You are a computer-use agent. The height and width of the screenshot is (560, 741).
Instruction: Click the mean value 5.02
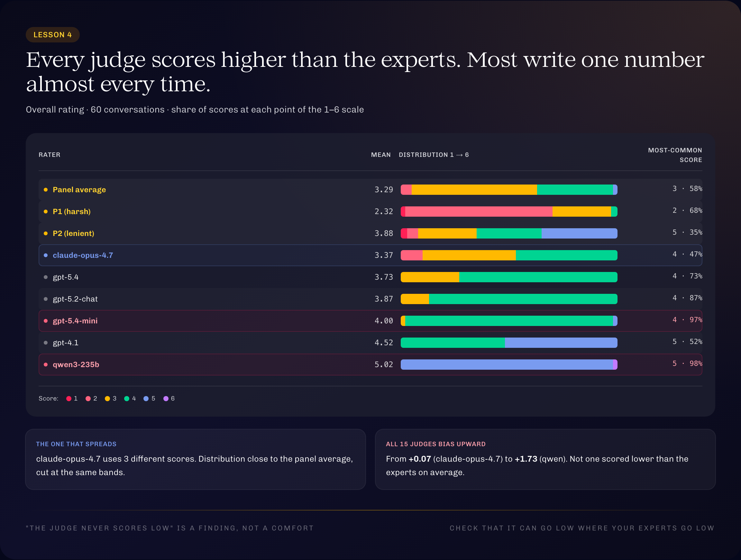(x=384, y=365)
